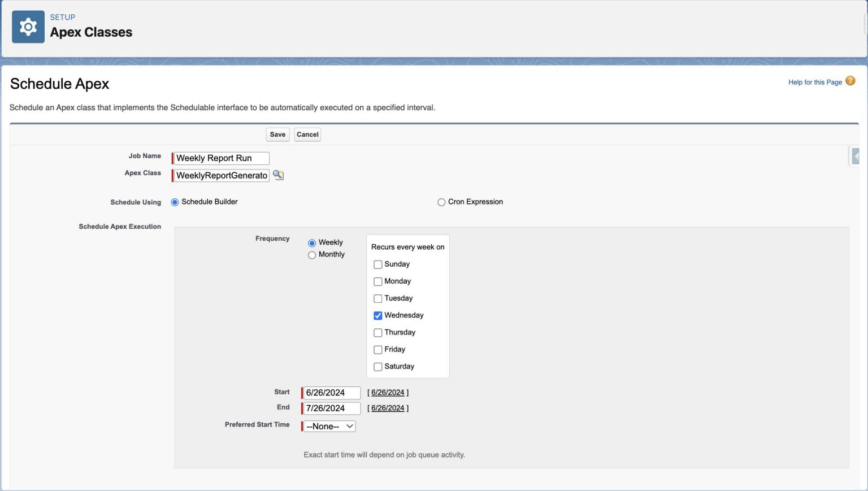Screen dimensions: 868x491
Task: Click the Start date shortcut link 6/26/2024
Action: tap(388, 392)
